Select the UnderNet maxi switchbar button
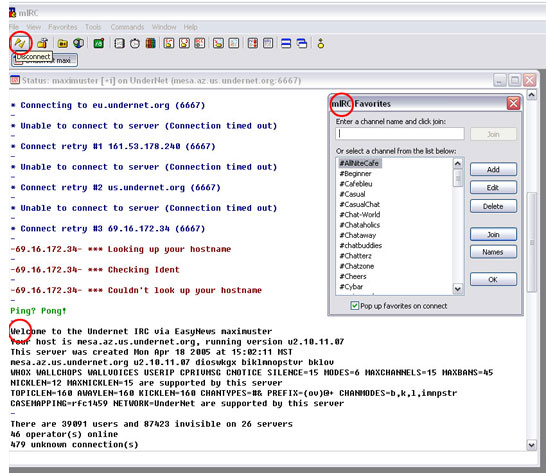Image resolution: width=546 pixels, height=473 pixels. [x=44, y=60]
